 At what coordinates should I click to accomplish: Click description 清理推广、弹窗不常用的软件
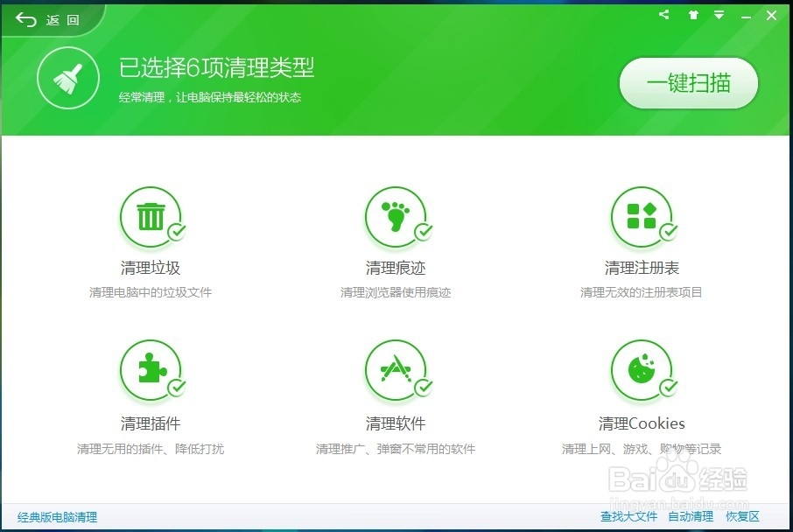pyautogui.click(x=396, y=449)
